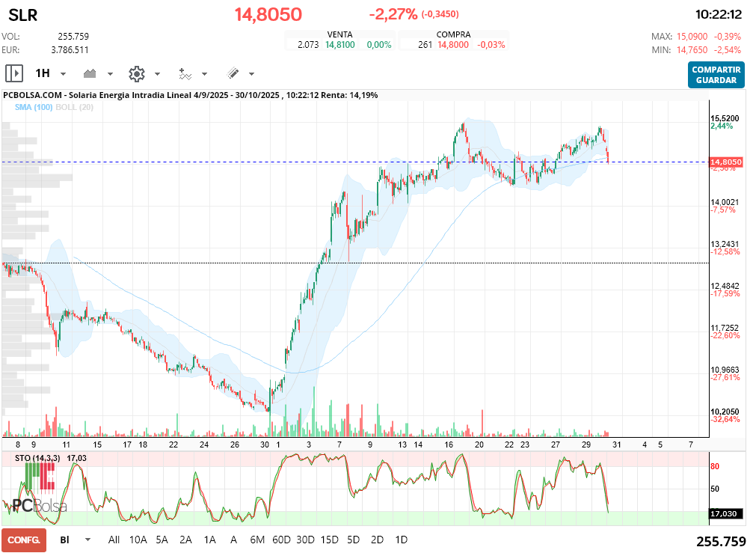Click the STO (14,3,3) indicator label

pos(37,458)
